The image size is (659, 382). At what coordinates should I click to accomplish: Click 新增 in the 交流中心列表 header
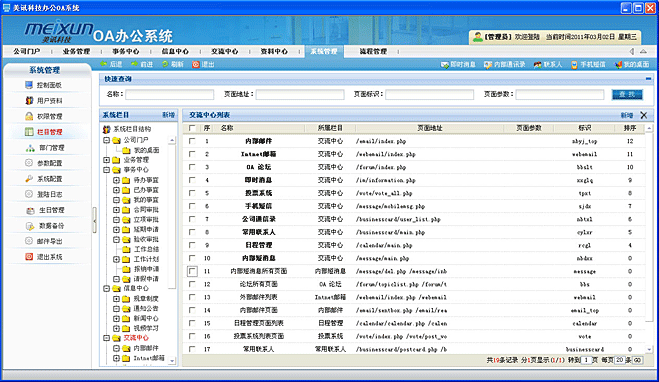pyautogui.click(x=627, y=115)
